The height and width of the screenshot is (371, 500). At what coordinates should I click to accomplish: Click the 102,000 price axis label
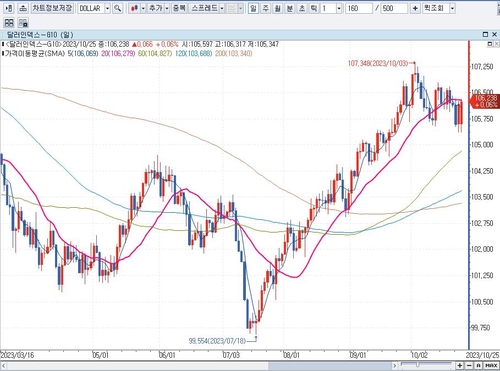coord(482,249)
